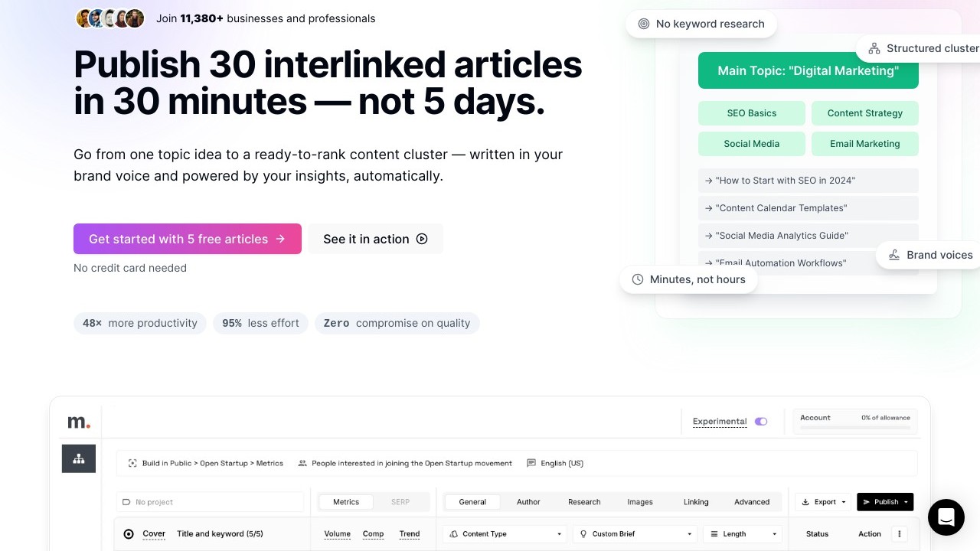Select the Linking tab
The width and height of the screenshot is (980, 551).
click(696, 502)
